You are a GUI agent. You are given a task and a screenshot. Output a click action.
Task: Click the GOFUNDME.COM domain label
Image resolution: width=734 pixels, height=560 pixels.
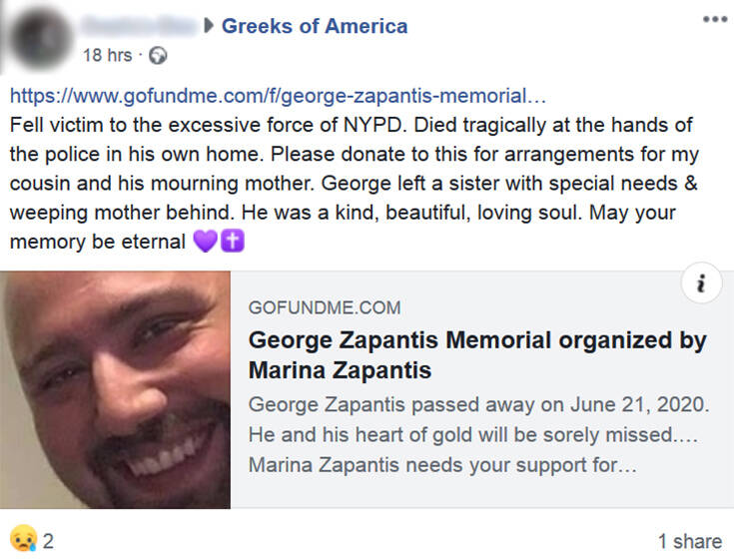[x=324, y=308]
